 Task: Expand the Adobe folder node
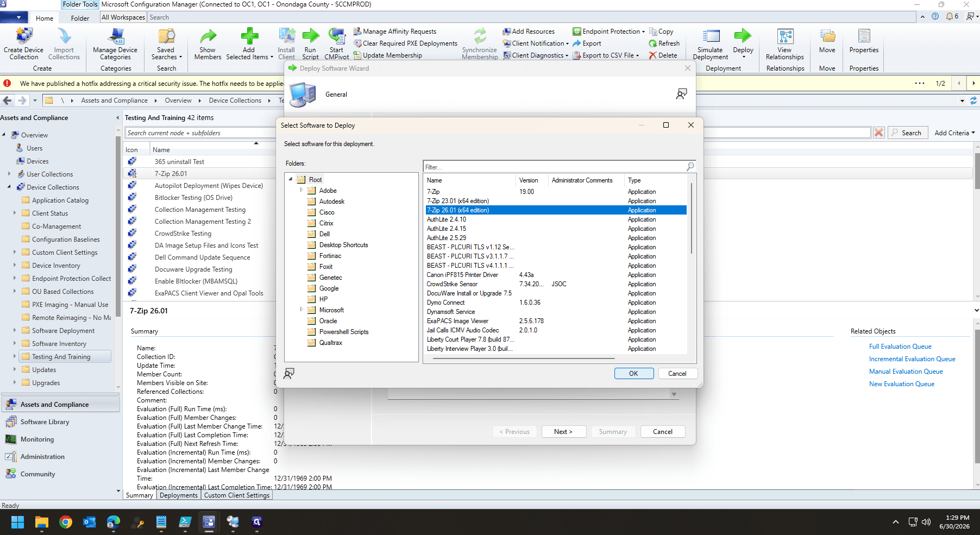[x=301, y=191]
